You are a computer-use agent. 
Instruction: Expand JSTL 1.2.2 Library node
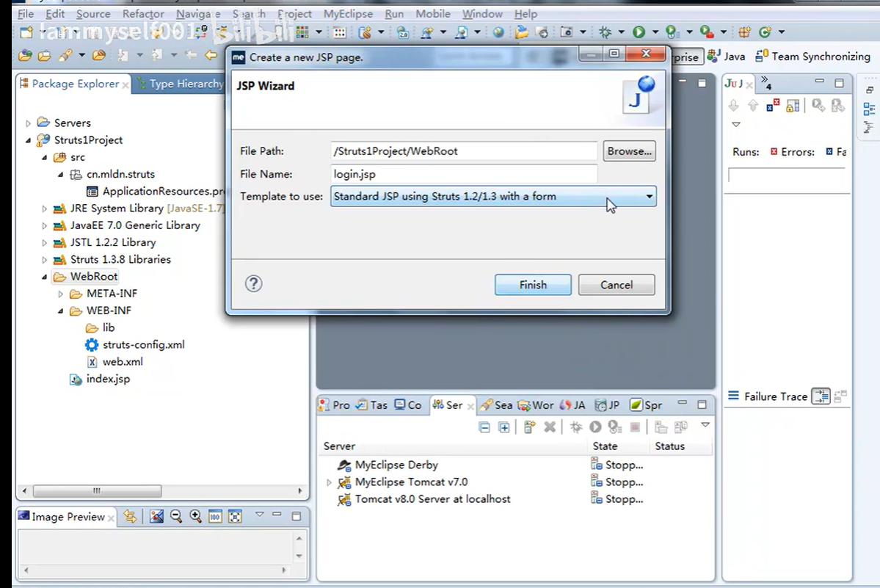[44, 243]
